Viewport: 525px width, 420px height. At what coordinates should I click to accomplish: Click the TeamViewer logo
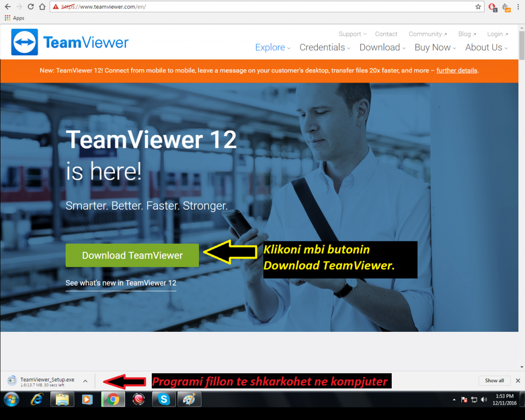[x=70, y=42]
